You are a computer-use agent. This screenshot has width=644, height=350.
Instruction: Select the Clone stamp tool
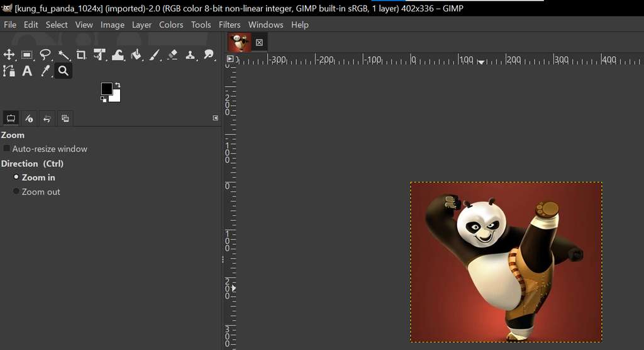click(190, 55)
